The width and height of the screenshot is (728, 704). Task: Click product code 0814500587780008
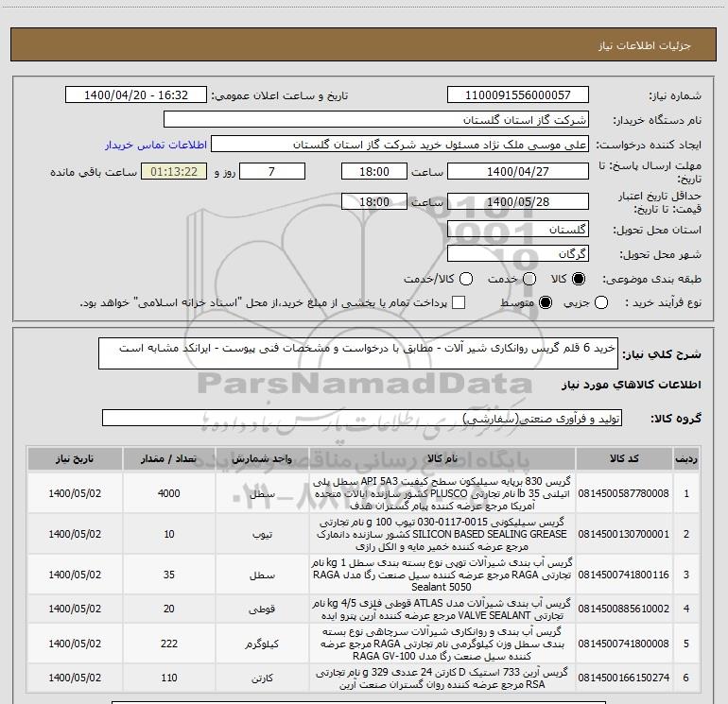tap(624, 493)
